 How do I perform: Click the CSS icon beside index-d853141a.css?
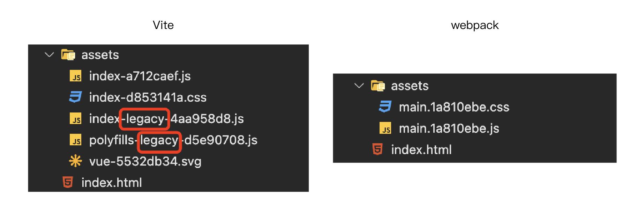tap(75, 97)
